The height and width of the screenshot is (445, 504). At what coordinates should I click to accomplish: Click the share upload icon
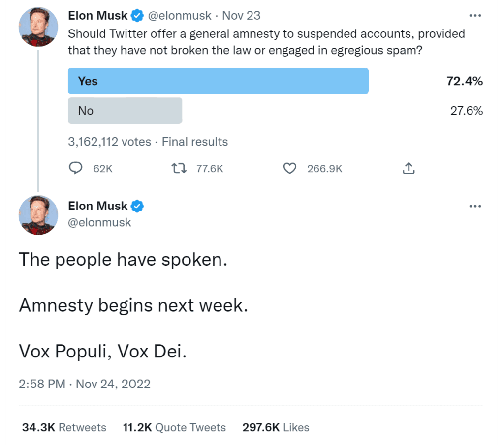click(x=409, y=168)
